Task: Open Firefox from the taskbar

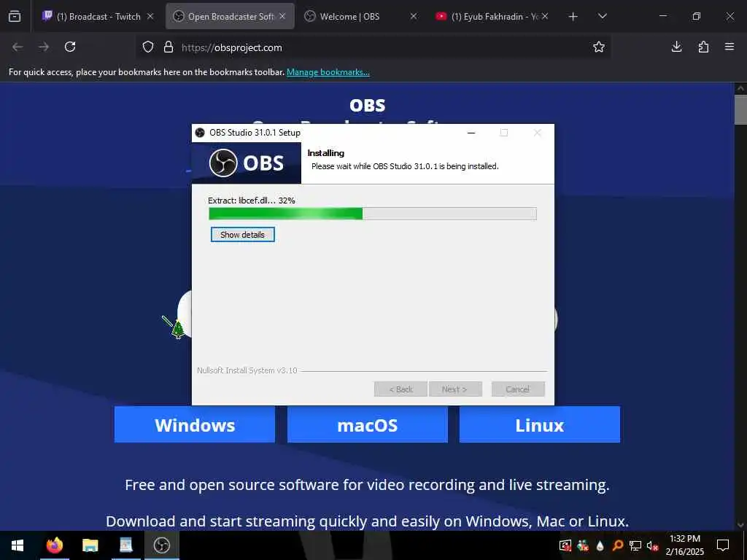Action: [54, 545]
